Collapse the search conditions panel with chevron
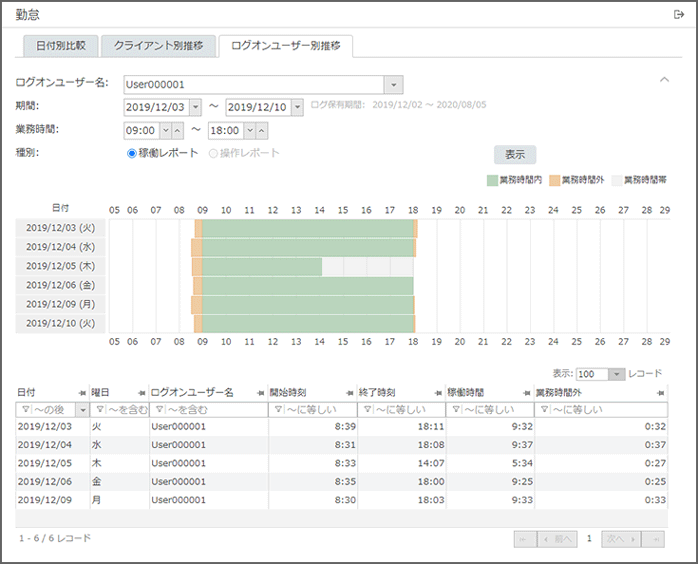 (x=664, y=80)
